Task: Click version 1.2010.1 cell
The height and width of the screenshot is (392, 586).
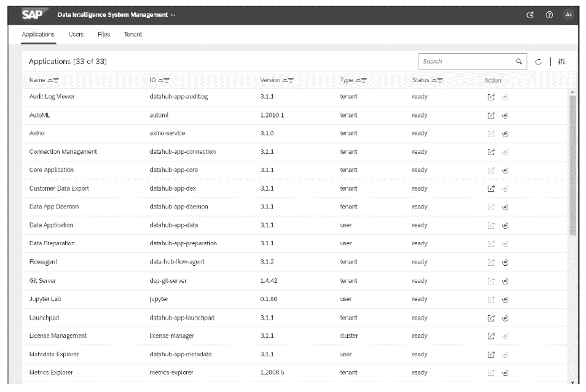Action: pos(272,115)
